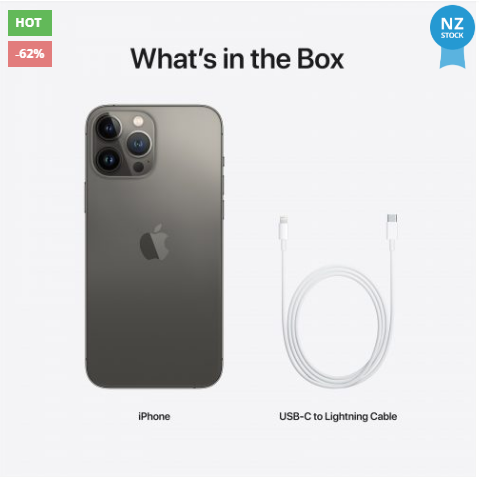Click the top-left camera lens
Image resolution: width=479 pixels, height=481 pixels.
[108, 128]
